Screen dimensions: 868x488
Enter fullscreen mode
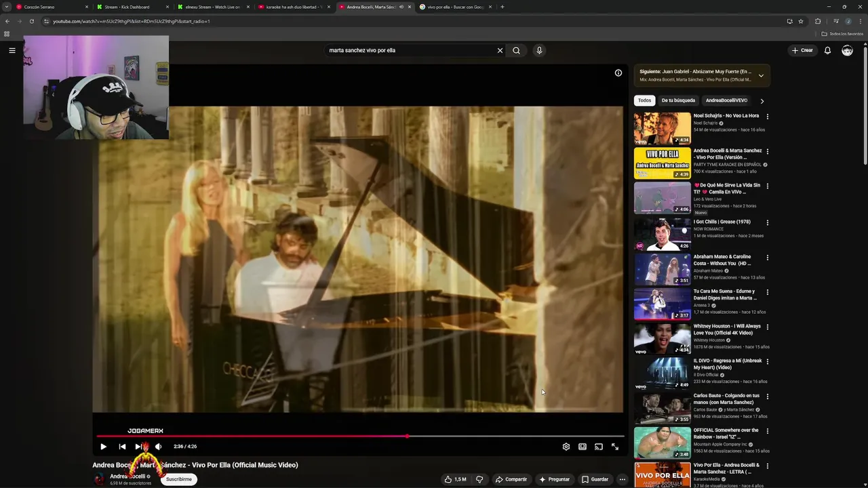coord(615,447)
